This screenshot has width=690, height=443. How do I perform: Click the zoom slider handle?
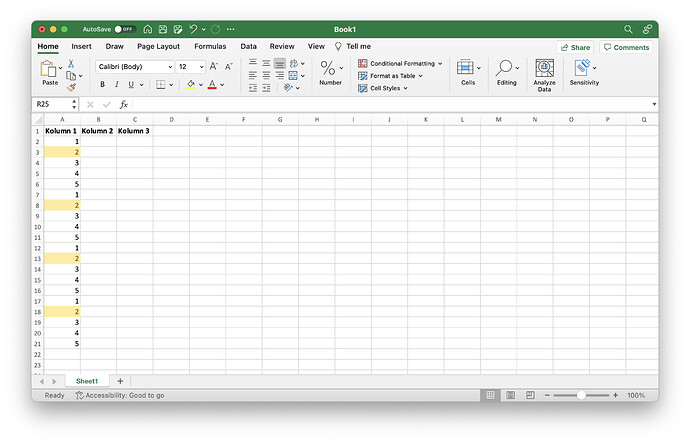[581, 395]
